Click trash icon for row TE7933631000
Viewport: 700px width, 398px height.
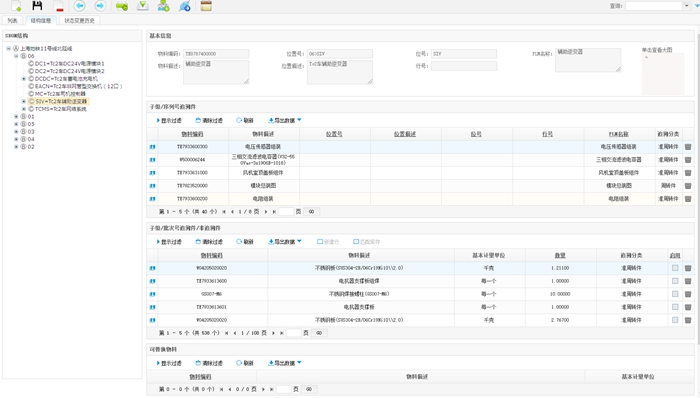(x=688, y=173)
